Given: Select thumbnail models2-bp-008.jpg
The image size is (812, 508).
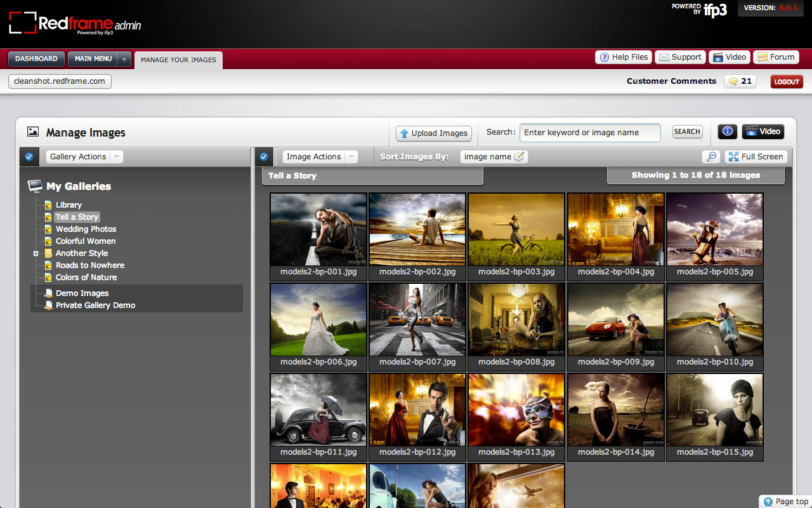Looking at the screenshot, I should tap(516, 320).
